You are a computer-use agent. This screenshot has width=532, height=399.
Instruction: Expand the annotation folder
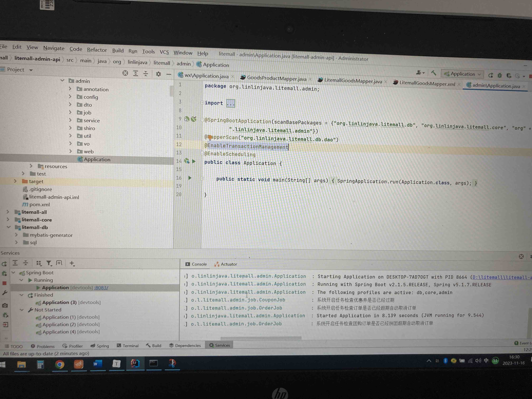pyautogui.click(x=70, y=89)
